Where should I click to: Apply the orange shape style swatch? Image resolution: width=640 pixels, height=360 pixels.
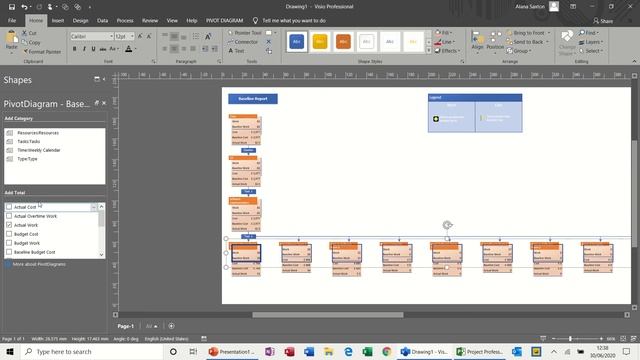343,41
